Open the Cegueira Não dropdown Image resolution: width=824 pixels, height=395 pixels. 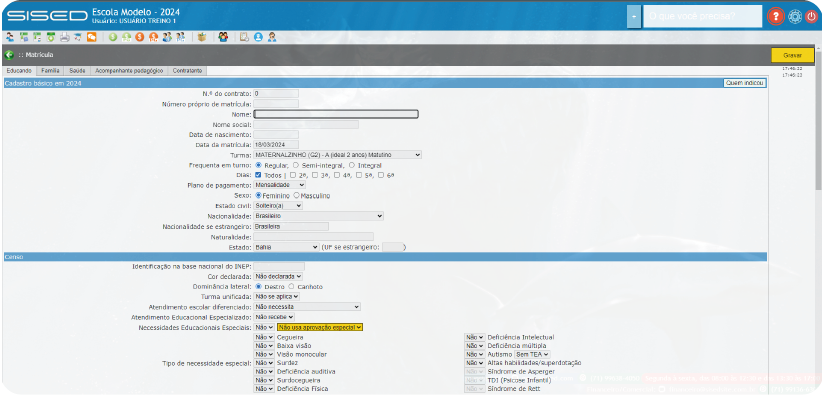point(264,337)
